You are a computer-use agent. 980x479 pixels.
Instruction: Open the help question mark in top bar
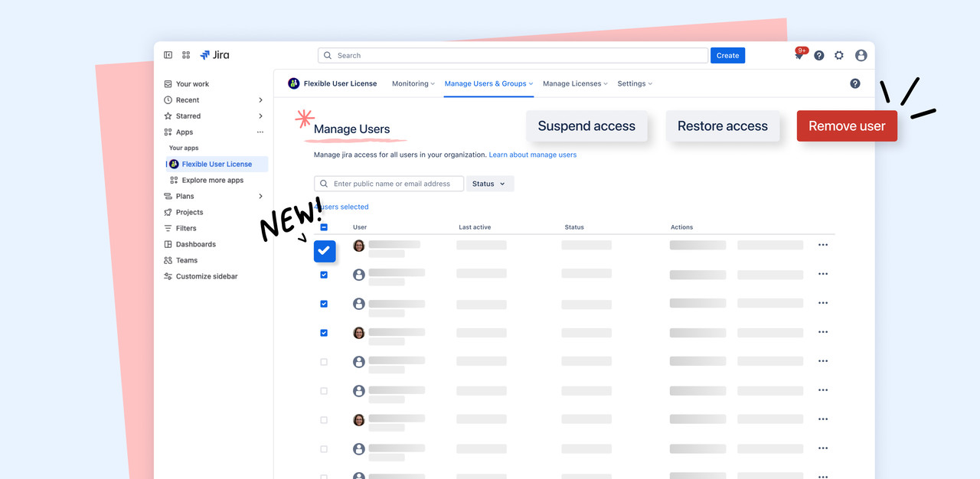click(x=819, y=55)
